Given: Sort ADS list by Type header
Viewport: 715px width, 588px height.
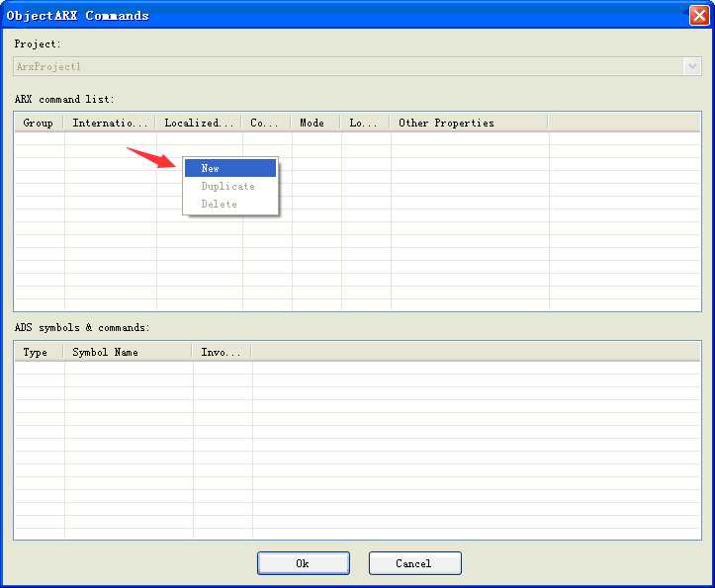Looking at the screenshot, I should 39,352.
